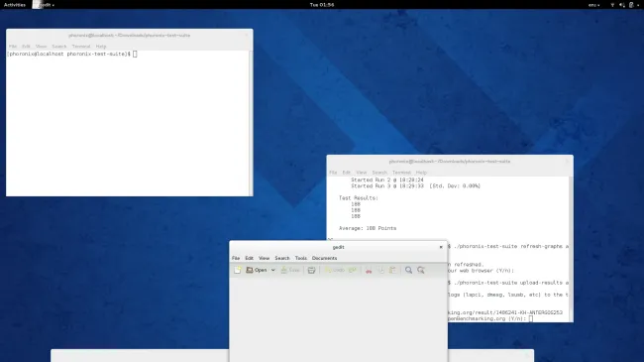
Task: Create a new document in gedit
Action: [x=238, y=270]
